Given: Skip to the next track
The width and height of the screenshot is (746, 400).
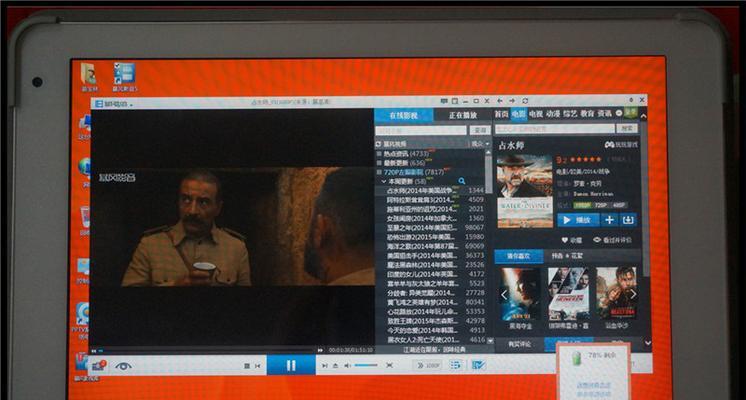Looking at the screenshot, I should point(324,366).
